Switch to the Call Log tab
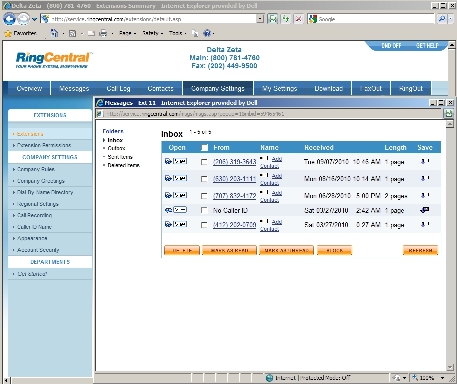This screenshot has height=384, width=457. point(118,88)
